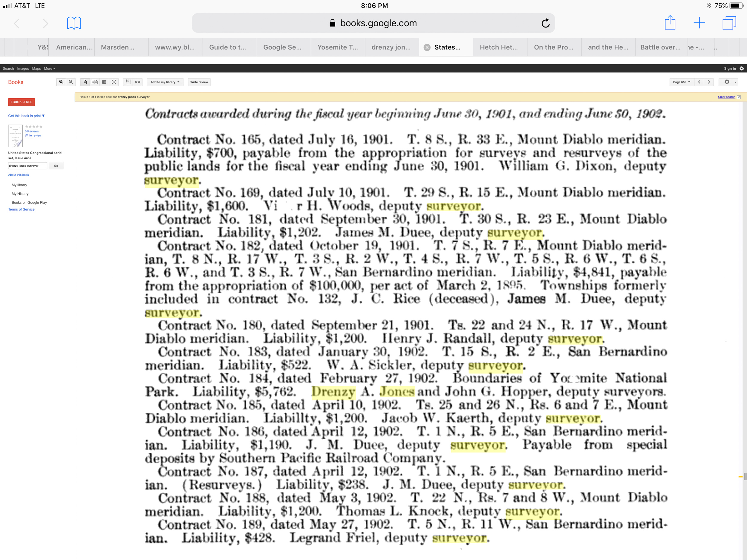Screen dimensions: 747x560
Task: Open My library link
Action: 19,185
